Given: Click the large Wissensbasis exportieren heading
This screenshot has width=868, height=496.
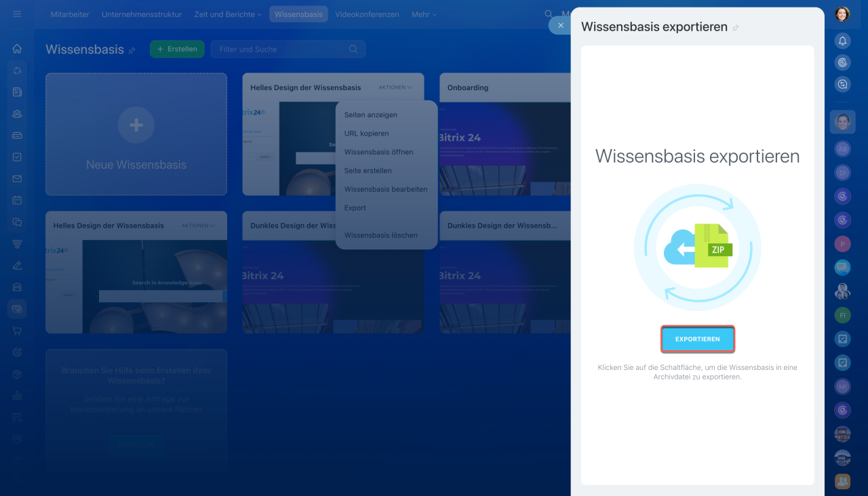Looking at the screenshot, I should click(697, 156).
